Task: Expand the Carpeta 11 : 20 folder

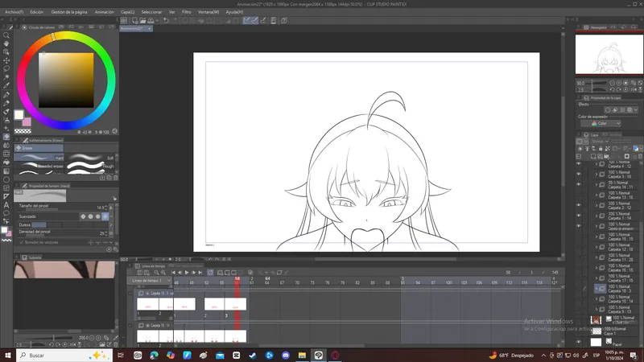Action: [x=597, y=257]
